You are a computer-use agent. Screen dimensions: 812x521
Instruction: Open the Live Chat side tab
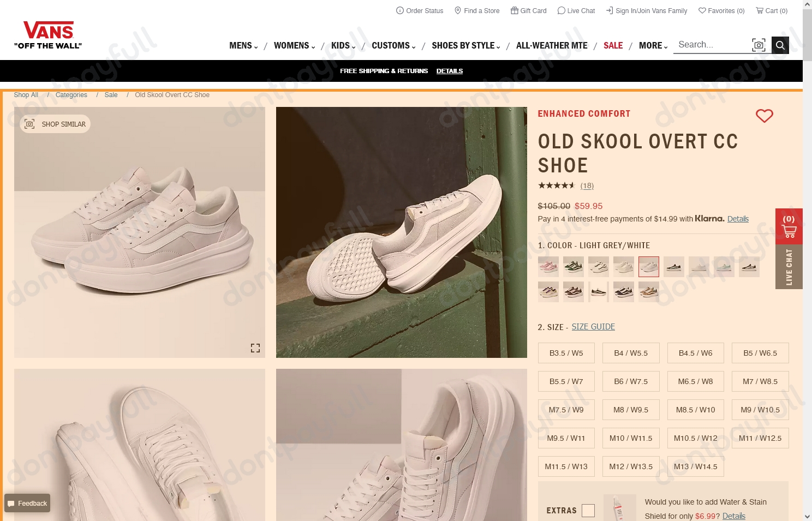pyautogui.click(x=789, y=266)
